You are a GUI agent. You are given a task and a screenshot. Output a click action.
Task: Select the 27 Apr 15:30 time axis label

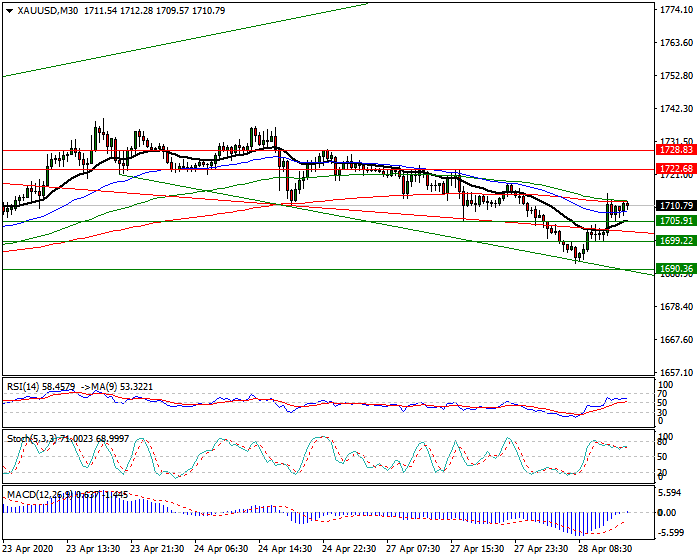tap(477, 549)
